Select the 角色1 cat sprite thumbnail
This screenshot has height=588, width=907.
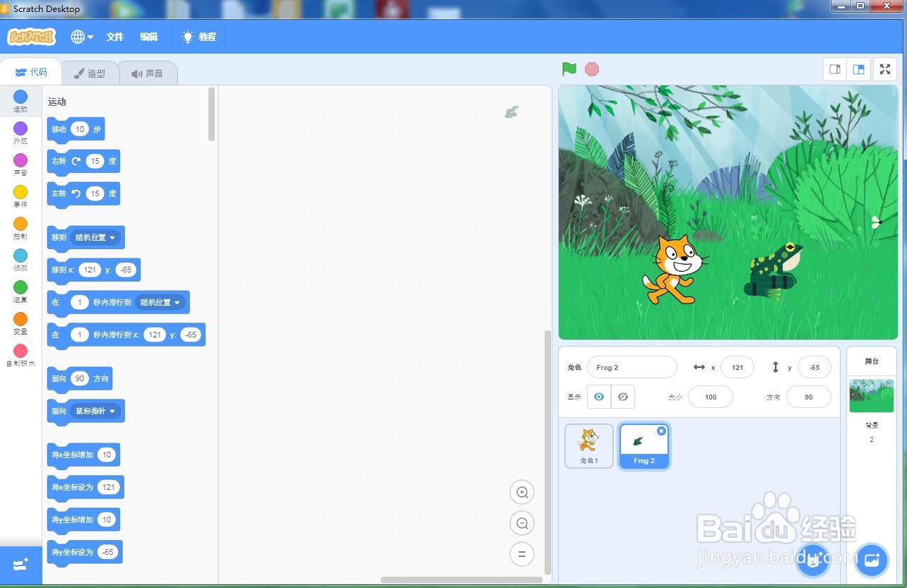click(589, 445)
